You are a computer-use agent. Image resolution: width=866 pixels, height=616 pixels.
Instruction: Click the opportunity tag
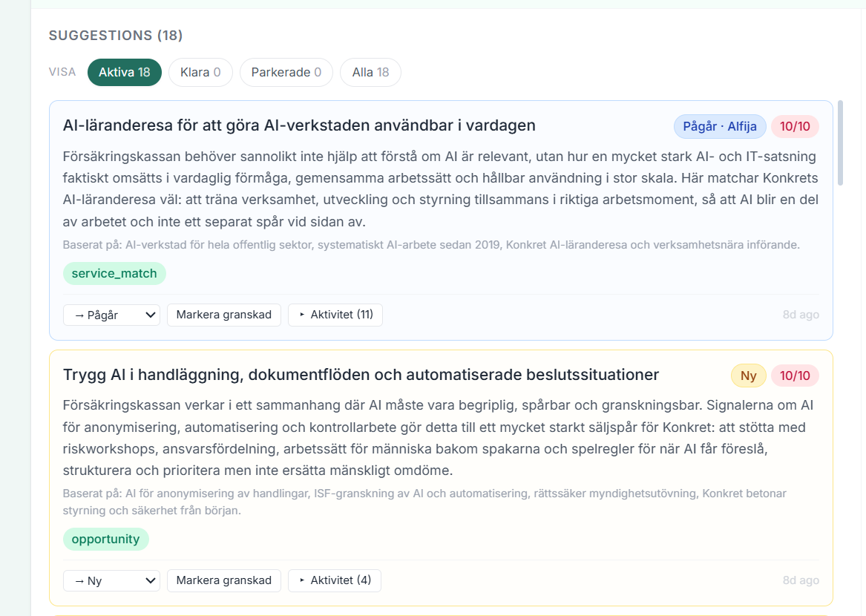point(105,540)
